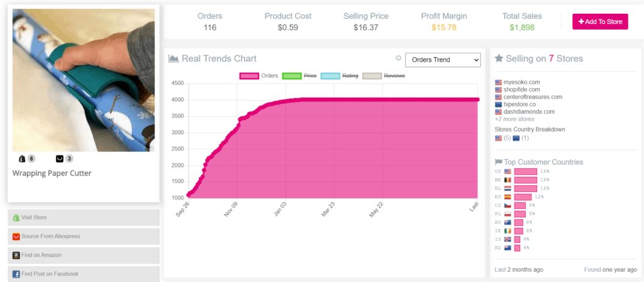Screen dimensions: 644x282
Task: Click the Amazon icon in sidebar
Action: [x=16, y=256]
